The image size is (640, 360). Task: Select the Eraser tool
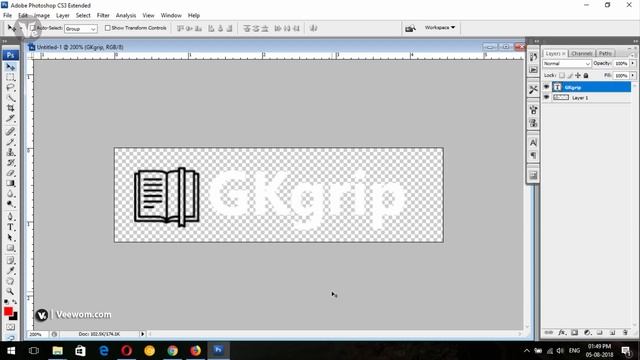(11, 173)
